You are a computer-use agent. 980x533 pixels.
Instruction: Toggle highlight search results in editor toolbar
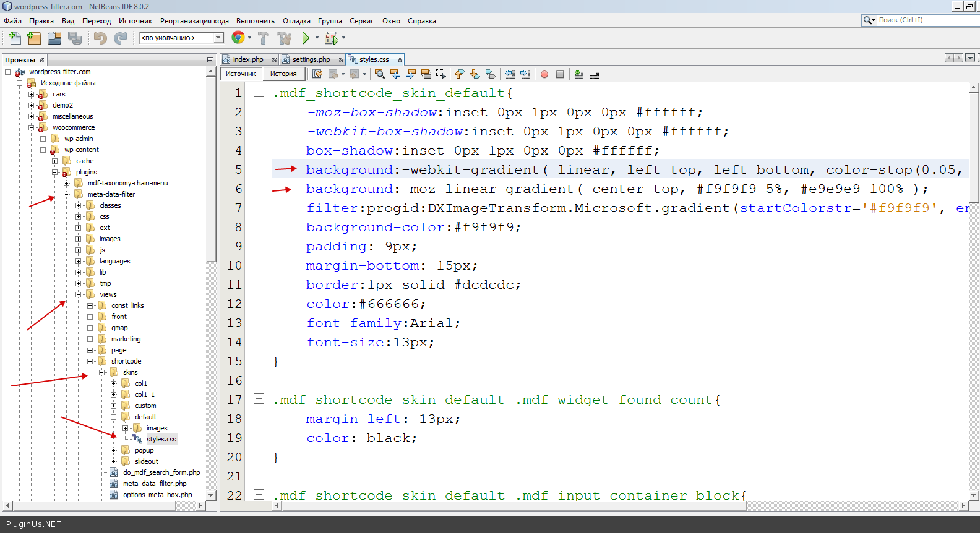426,74
